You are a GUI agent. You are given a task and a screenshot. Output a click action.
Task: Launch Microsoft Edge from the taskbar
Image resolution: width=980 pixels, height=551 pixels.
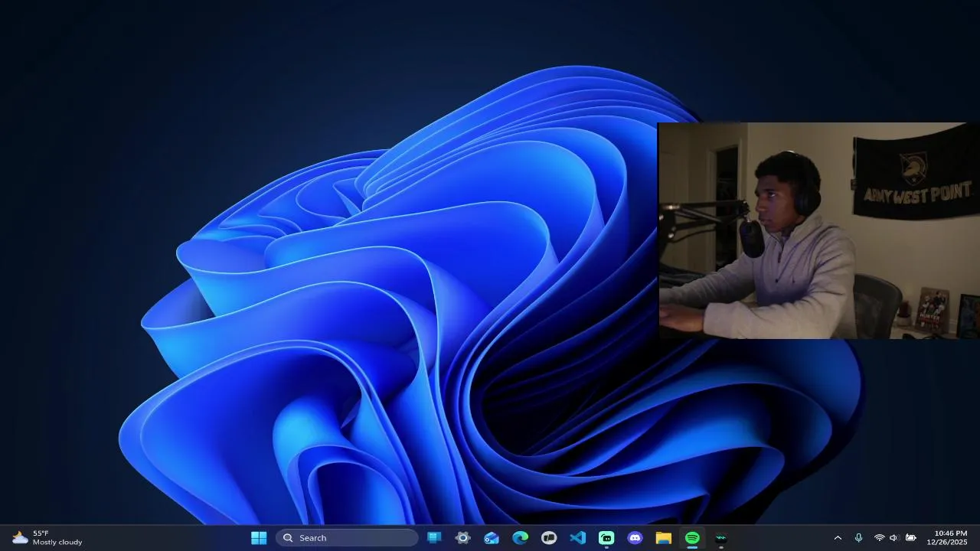coord(520,538)
